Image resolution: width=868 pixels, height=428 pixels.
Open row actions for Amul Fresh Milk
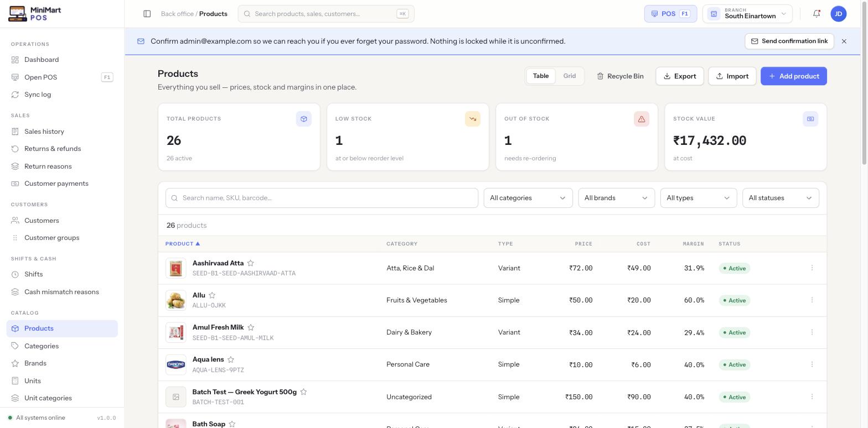(812, 332)
